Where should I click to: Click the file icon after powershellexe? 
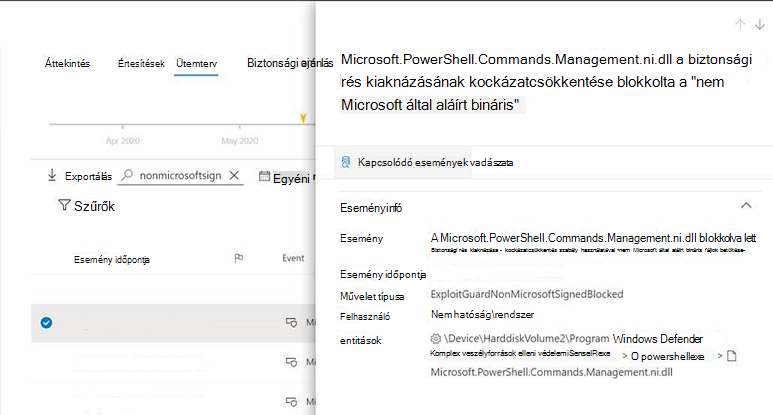[732, 356]
